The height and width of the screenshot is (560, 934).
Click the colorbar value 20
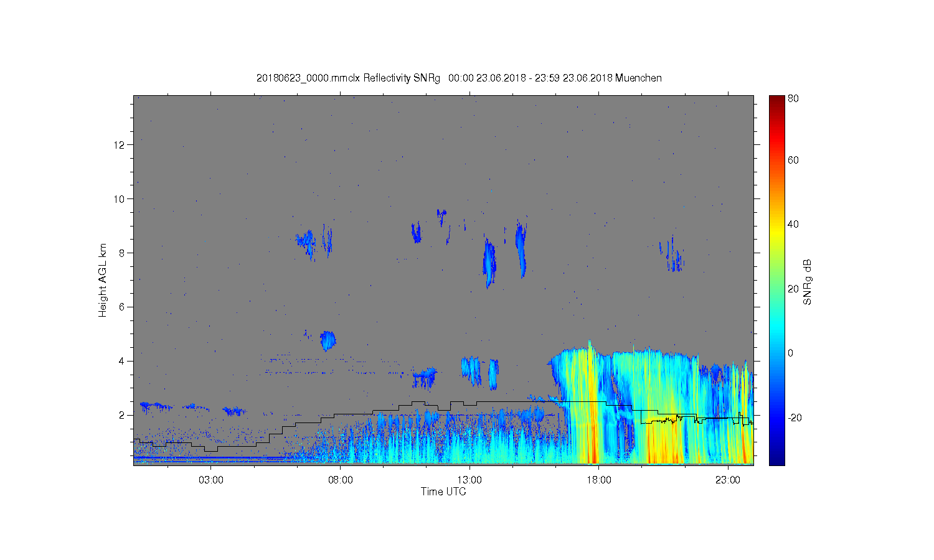coord(793,289)
